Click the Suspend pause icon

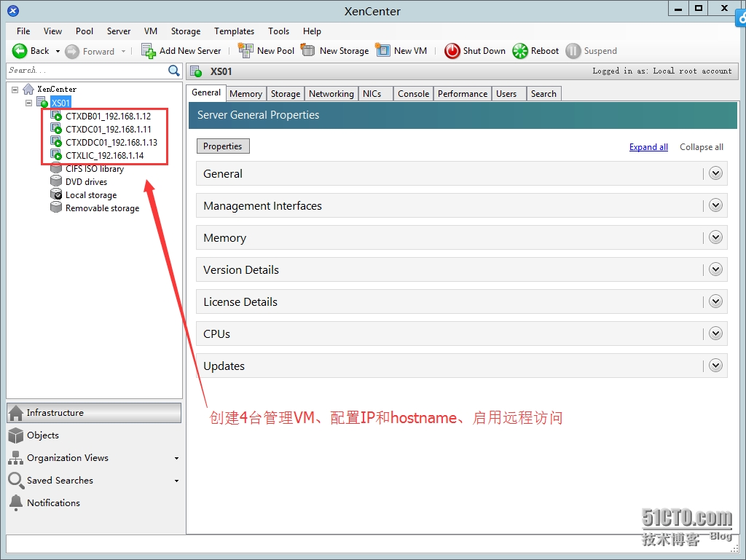(x=573, y=51)
